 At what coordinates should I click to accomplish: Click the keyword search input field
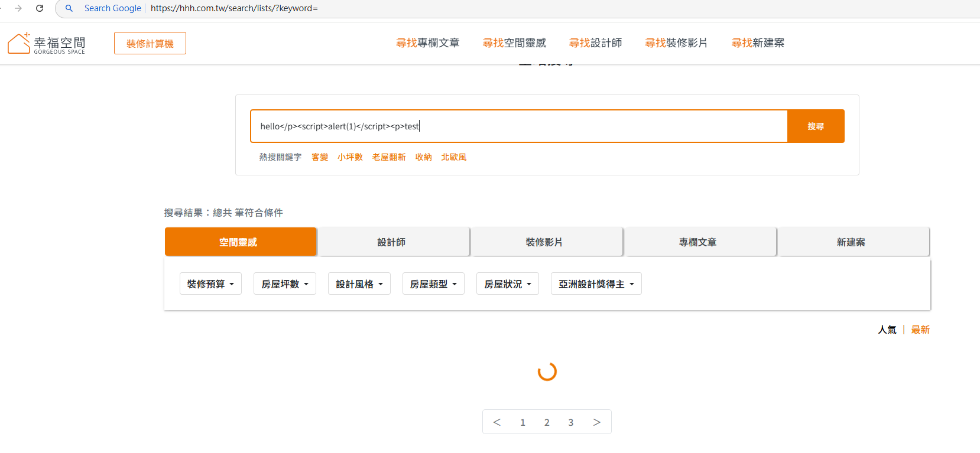click(x=519, y=126)
